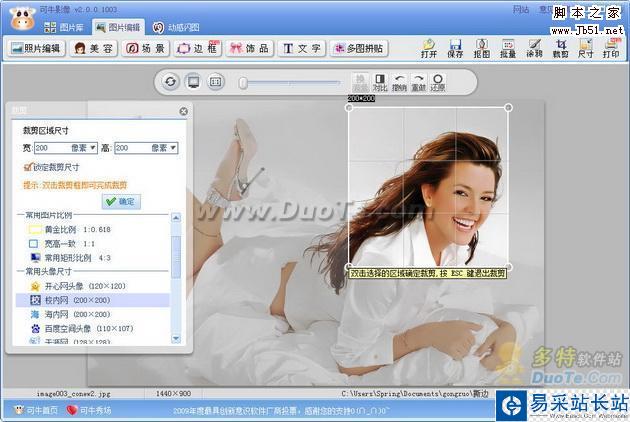Screen dimensions: 630x422
Task: Open the width 像素 unit dropdown
Action: coord(93,148)
